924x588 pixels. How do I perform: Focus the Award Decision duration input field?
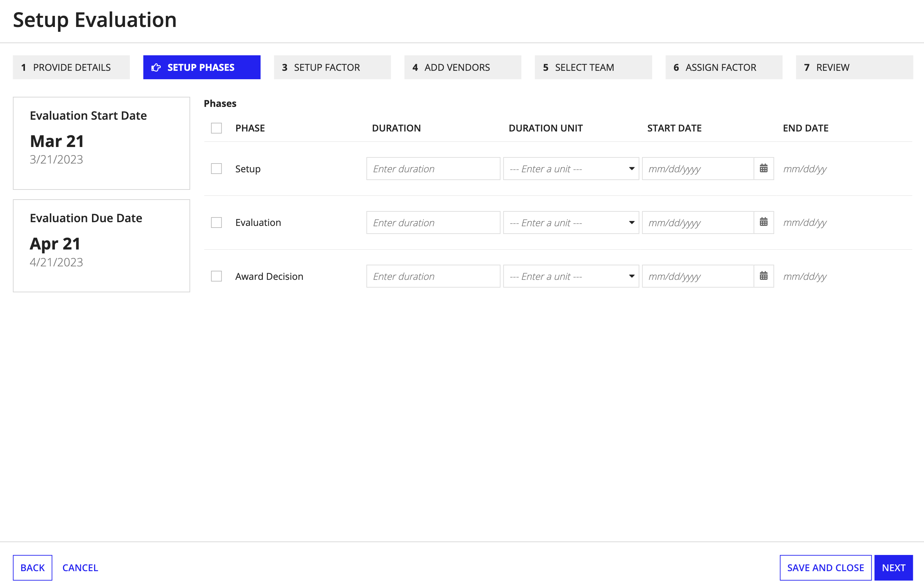point(433,276)
